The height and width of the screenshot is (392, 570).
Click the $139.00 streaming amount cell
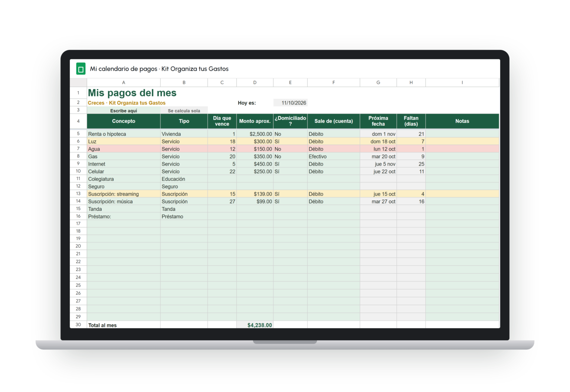[255, 194]
